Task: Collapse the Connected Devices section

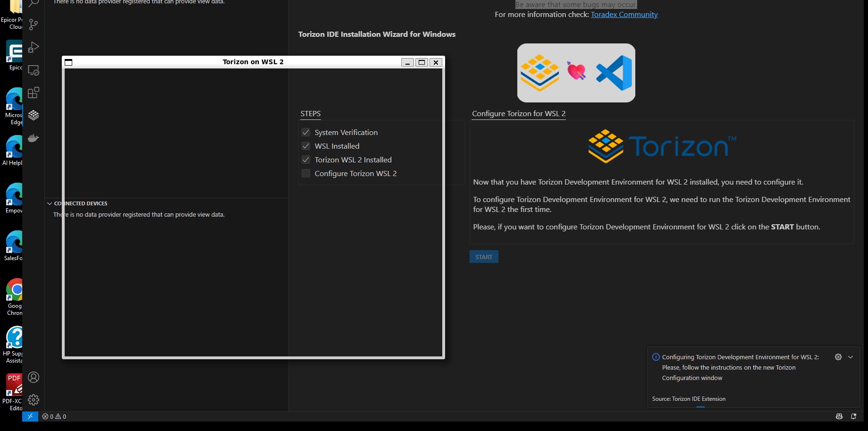Action: [x=50, y=203]
